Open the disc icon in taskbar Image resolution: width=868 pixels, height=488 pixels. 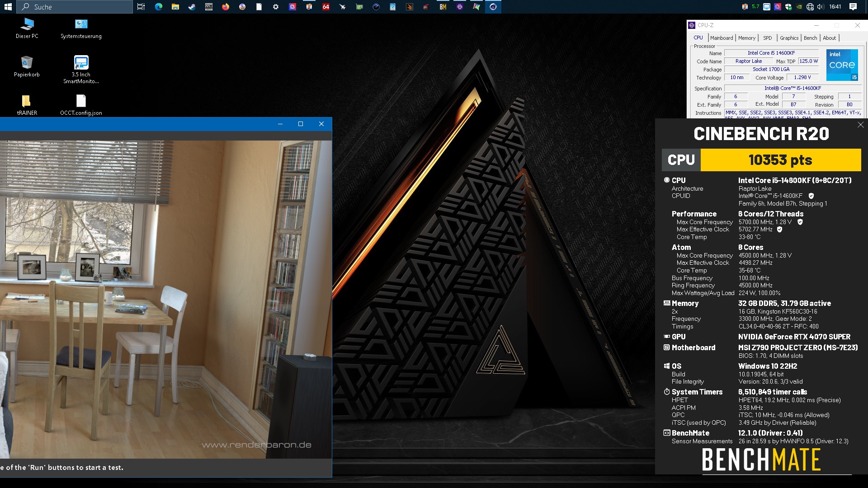click(x=242, y=7)
